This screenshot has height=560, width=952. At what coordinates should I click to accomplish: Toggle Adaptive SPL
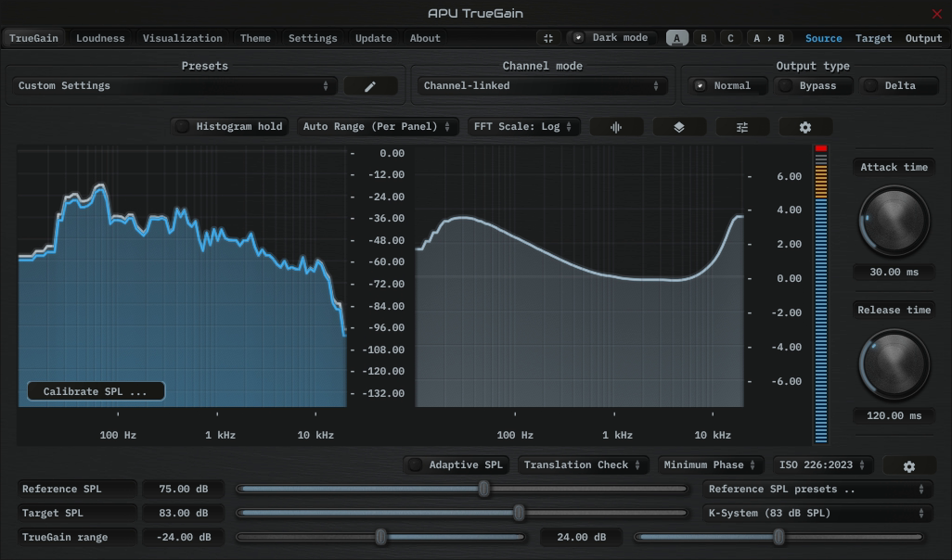(x=457, y=465)
